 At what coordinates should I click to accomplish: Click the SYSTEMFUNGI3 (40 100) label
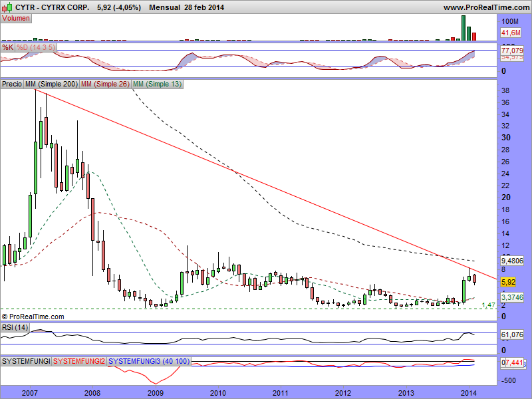pos(149,361)
